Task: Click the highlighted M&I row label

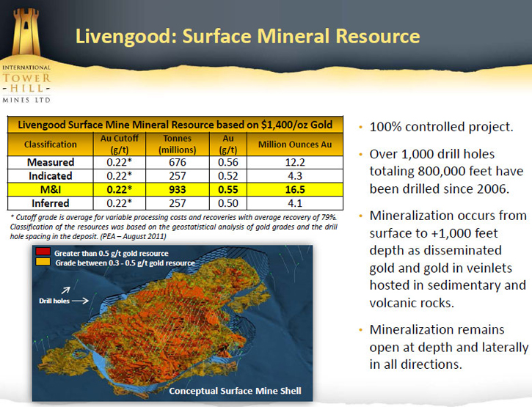Action: point(50,189)
